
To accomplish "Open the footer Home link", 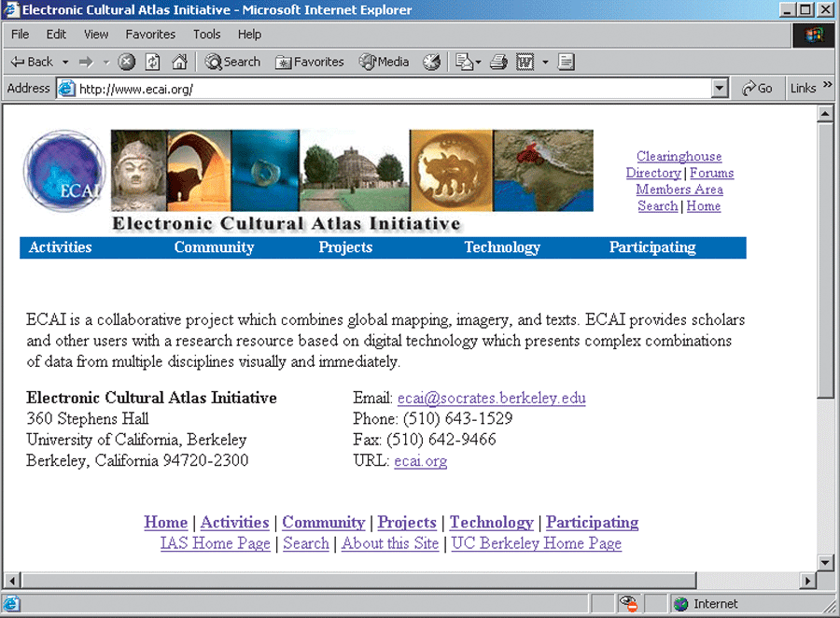I will [165, 523].
